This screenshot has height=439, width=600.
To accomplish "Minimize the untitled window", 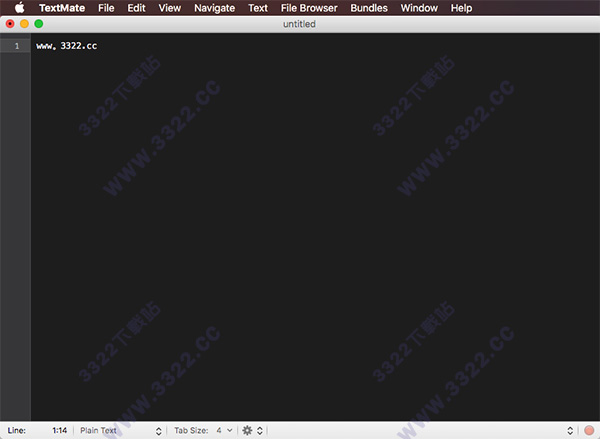I will point(24,24).
